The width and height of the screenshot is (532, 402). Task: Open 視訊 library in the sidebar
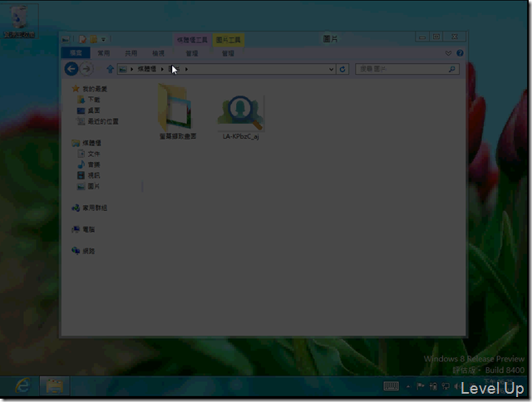[x=94, y=175]
